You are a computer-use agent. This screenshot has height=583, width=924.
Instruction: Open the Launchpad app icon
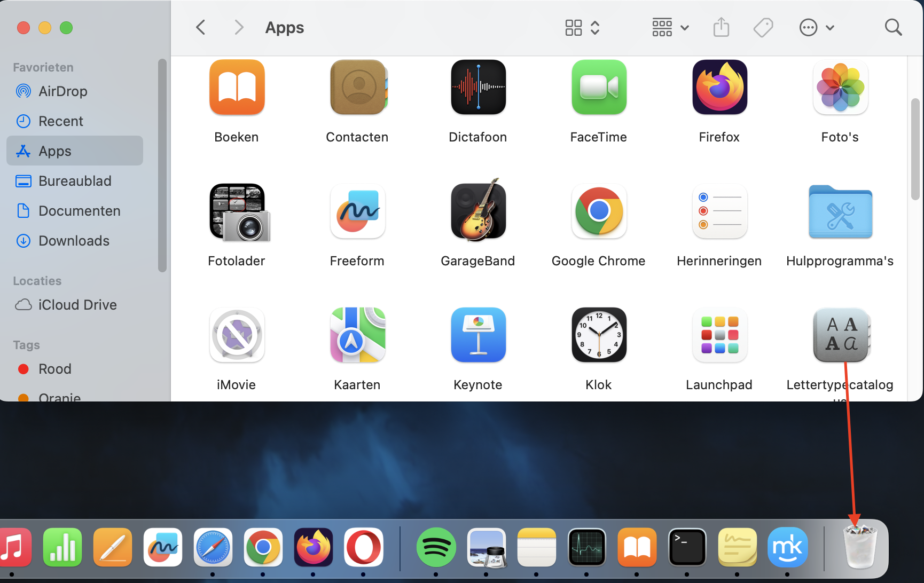719,335
